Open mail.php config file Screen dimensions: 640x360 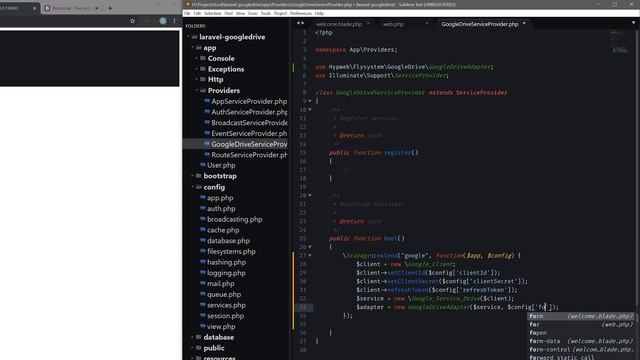click(x=221, y=284)
